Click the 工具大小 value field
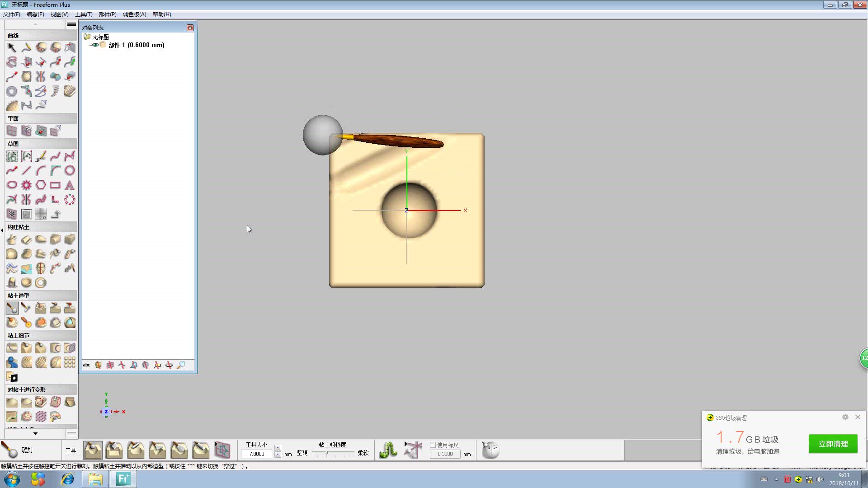 pyautogui.click(x=257, y=454)
